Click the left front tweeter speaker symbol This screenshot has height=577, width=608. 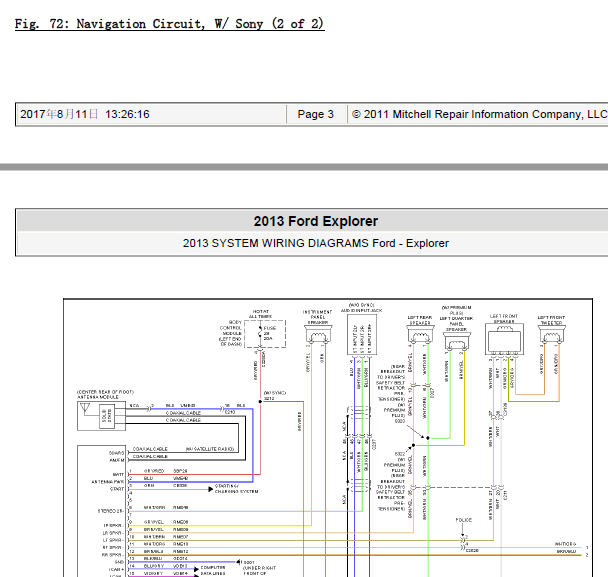551,335
